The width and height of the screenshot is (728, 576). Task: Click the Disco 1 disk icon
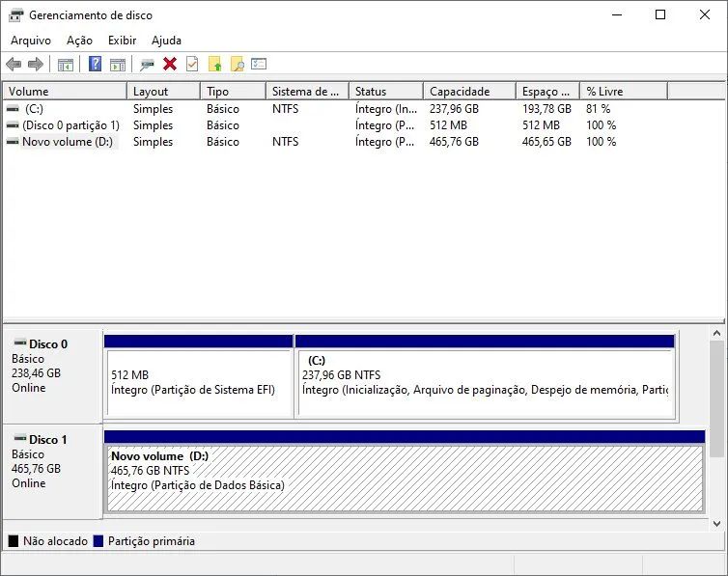coord(20,438)
